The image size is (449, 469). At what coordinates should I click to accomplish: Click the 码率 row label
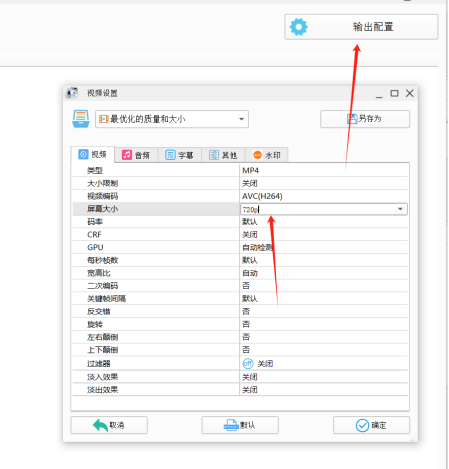95,222
